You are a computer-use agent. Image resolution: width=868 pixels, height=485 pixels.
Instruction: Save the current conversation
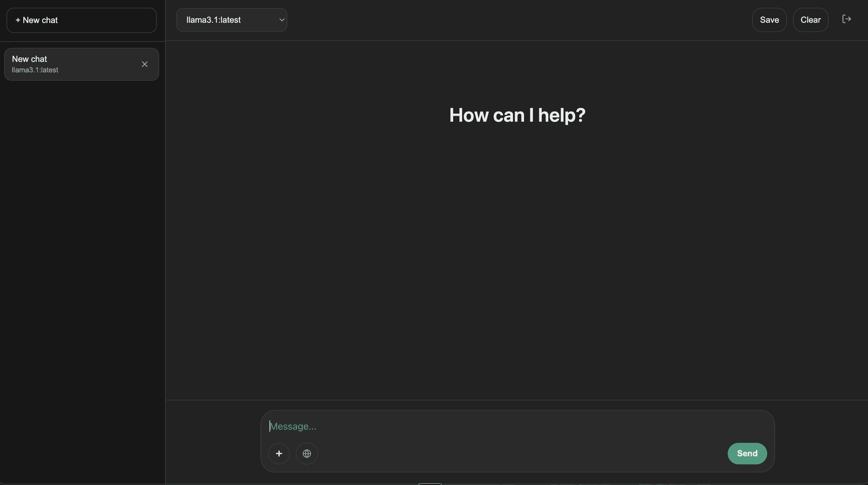pyautogui.click(x=769, y=20)
